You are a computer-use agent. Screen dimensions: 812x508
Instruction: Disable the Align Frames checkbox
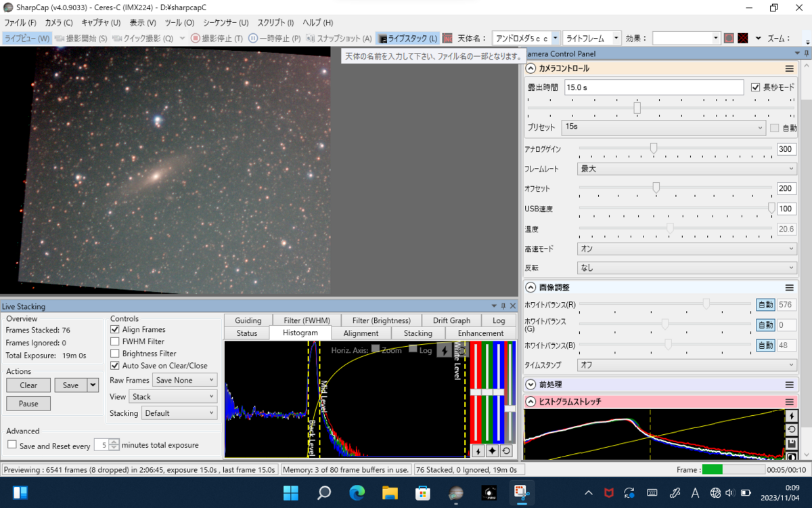[115, 330]
